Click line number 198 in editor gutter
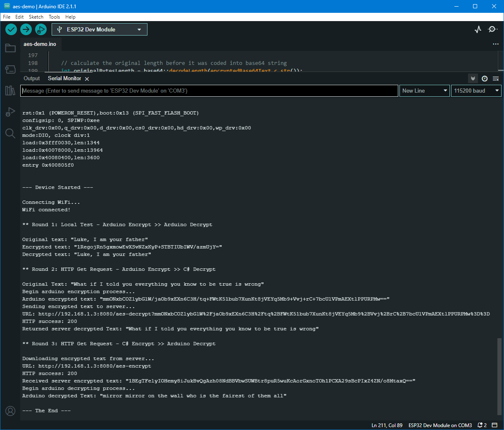This screenshot has height=430, width=504. coord(33,63)
